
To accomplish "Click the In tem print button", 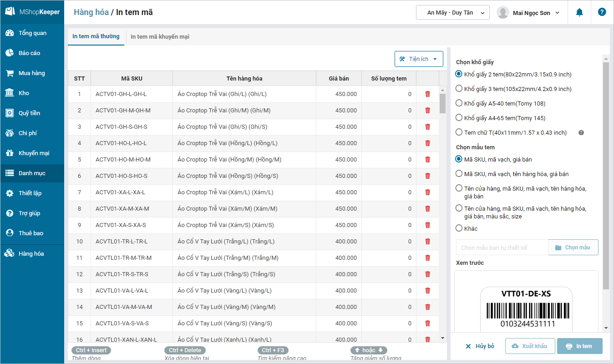I will pyautogui.click(x=579, y=346).
